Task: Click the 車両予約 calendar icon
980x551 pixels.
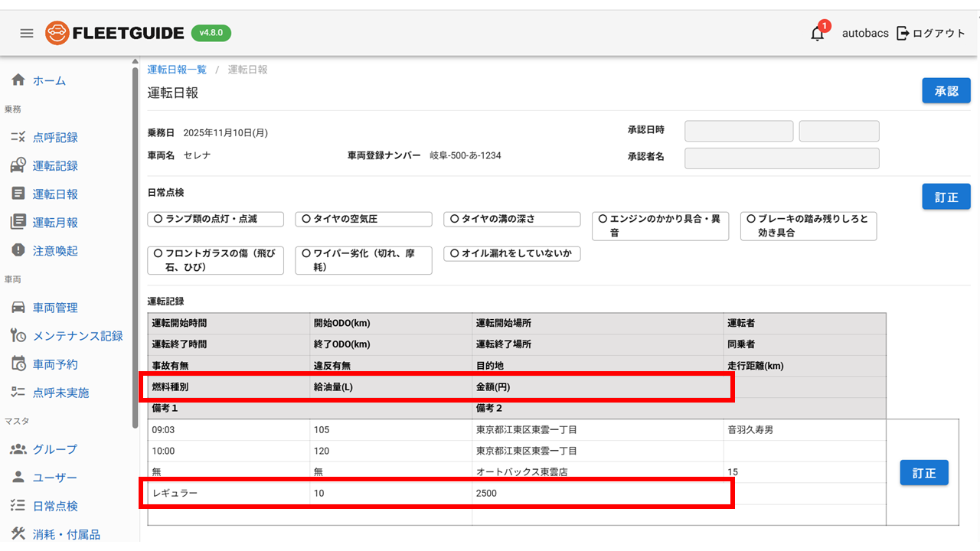Action: (x=18, y=364)
